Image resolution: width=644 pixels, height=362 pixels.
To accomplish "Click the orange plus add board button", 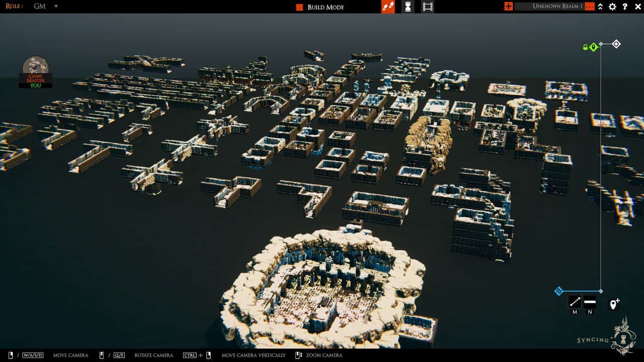I will [x=509, y=7].
